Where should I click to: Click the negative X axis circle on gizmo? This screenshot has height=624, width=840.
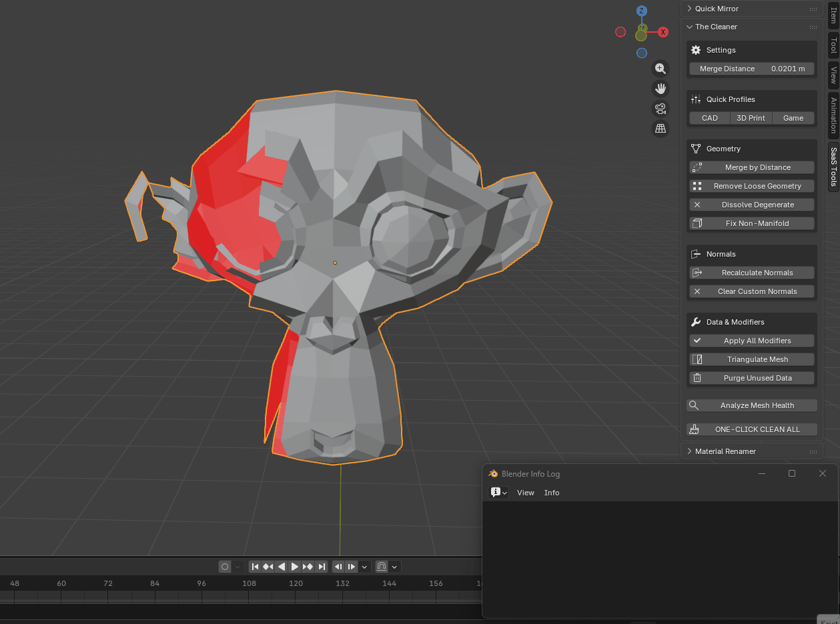620,32
